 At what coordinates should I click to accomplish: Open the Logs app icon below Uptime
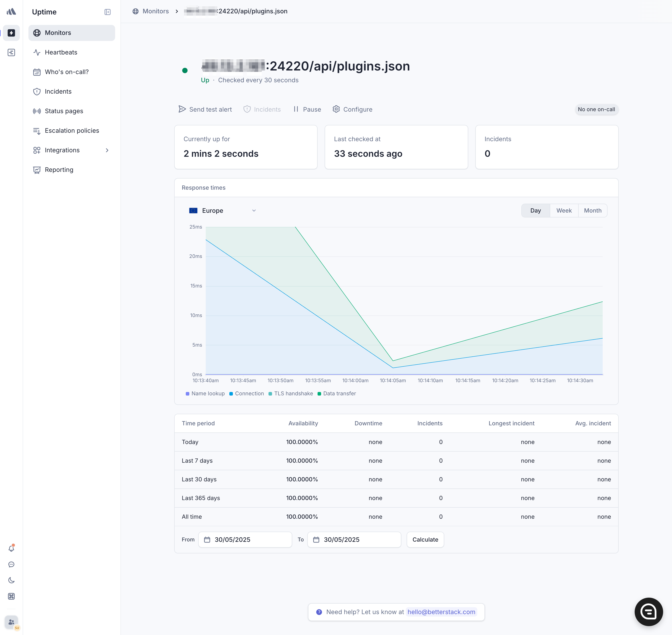(x=11, y=52)
